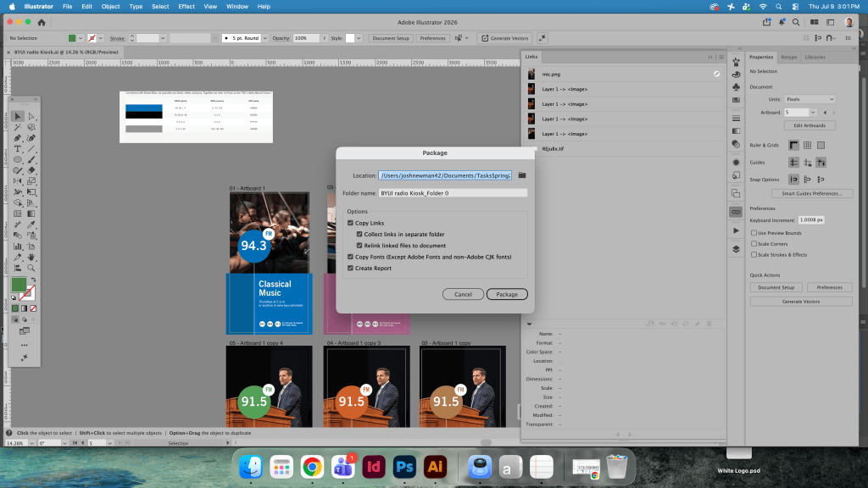Image resolution: width=868 pixels, height=488 pixels.
Task: Click the Package button in dialog
Action: click(x=507, y=294)
